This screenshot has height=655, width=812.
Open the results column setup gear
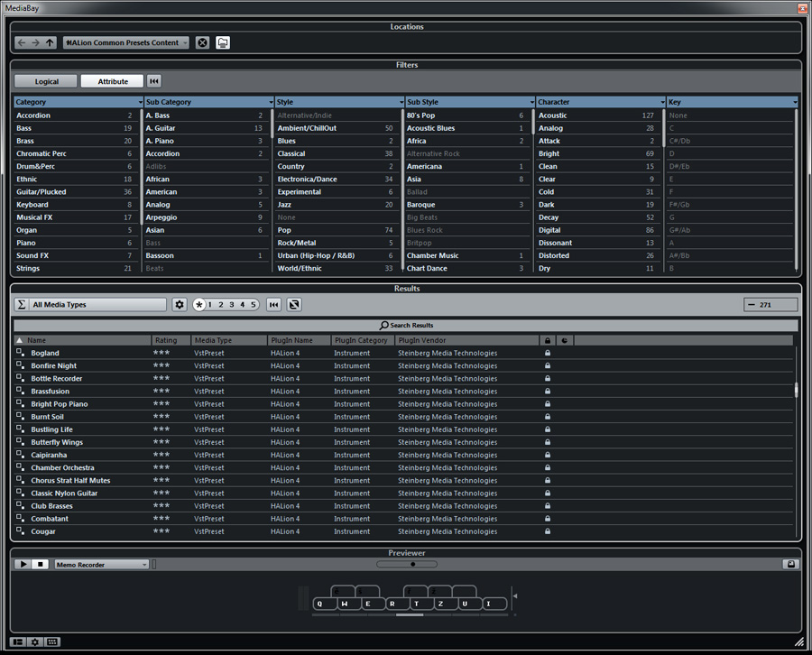(180, 305)
